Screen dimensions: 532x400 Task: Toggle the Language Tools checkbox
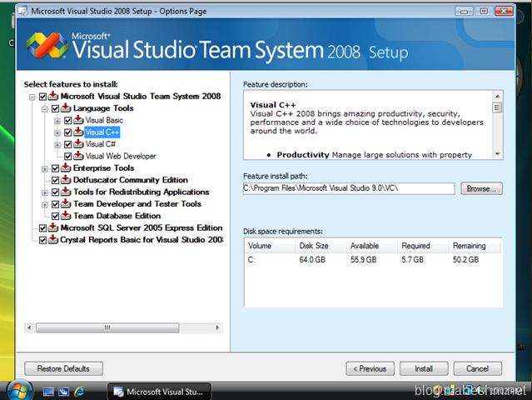tap(55, 108)
